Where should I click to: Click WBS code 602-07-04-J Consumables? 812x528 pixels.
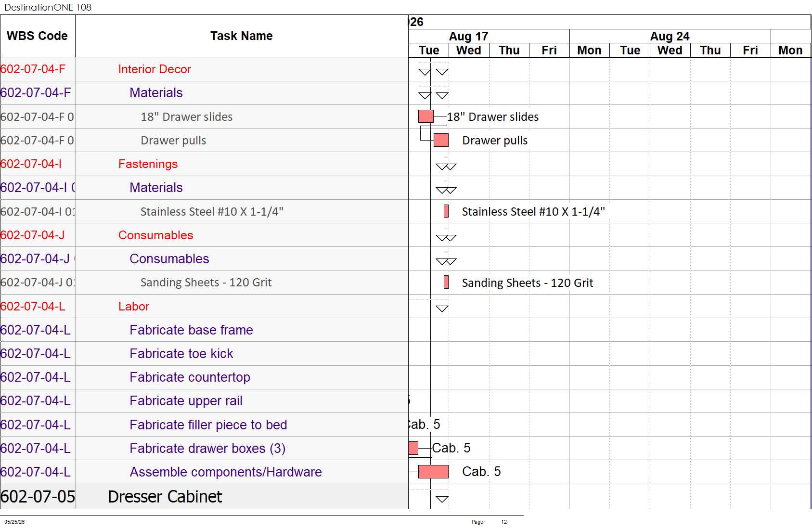click(33, 235)
